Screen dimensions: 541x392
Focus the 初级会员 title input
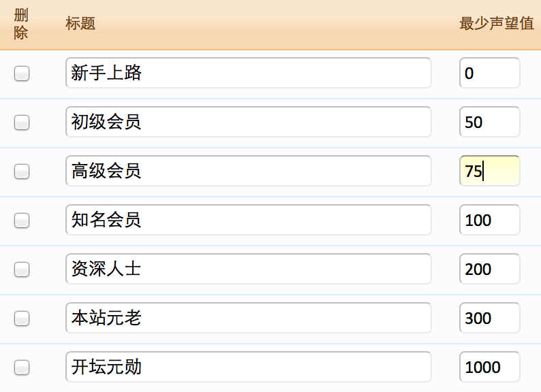249,122
